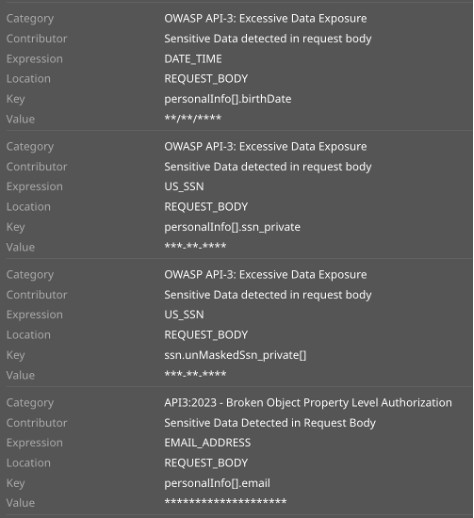Select the REQUEST_BODY location in the birthDate entry
Screen dimensions: 474x518
(x=206, y=79)
